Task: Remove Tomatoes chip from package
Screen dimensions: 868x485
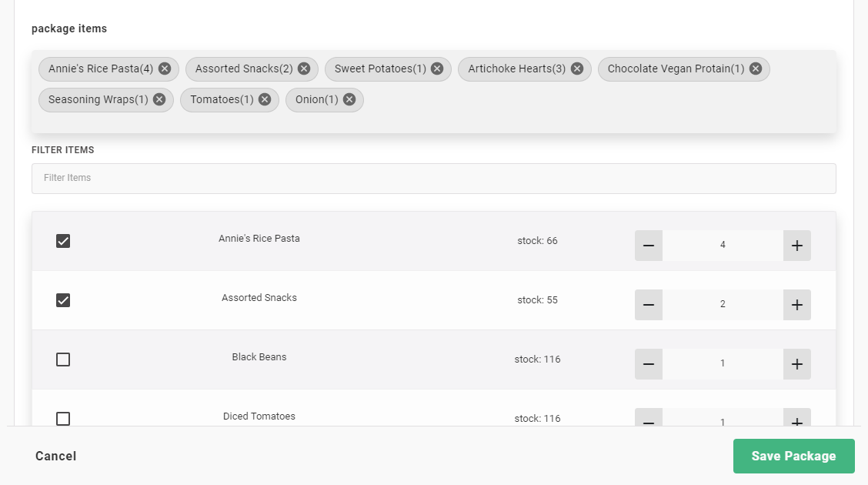Action: 265,99
